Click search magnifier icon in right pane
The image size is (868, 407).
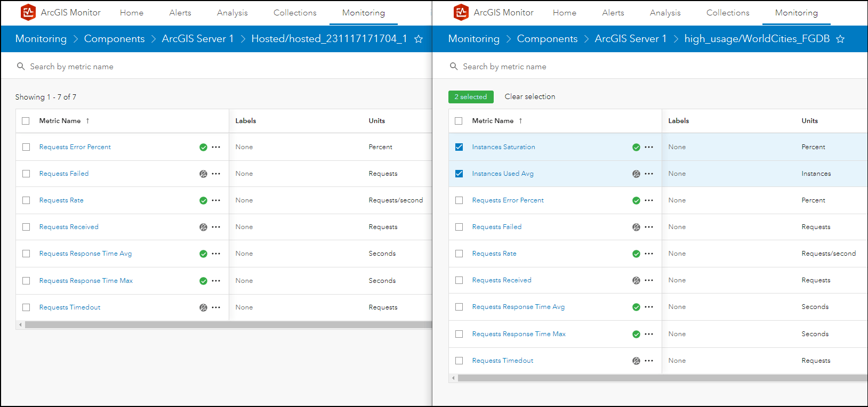click(x=454, y=67)
